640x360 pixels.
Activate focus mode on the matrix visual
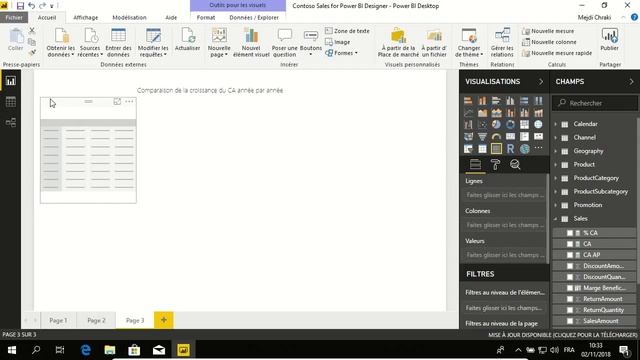pos(117,101)
